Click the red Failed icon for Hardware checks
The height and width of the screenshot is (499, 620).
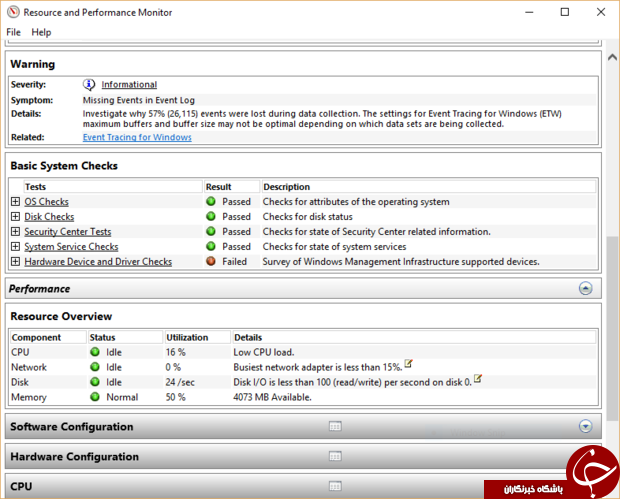pyautogui.click(x=211, y=262)
